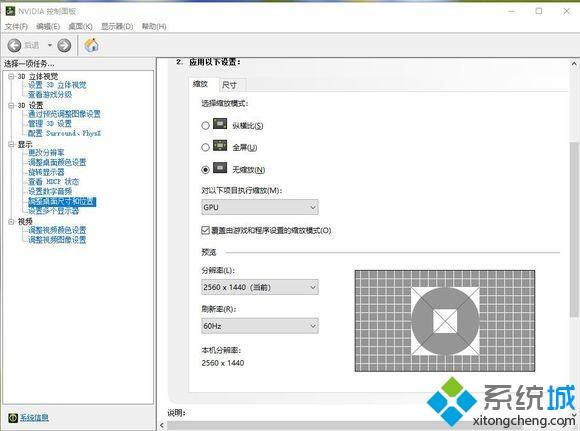Switch to the 缩放 tab
Screen dimensions: 580x431
[x=200, y=84]
